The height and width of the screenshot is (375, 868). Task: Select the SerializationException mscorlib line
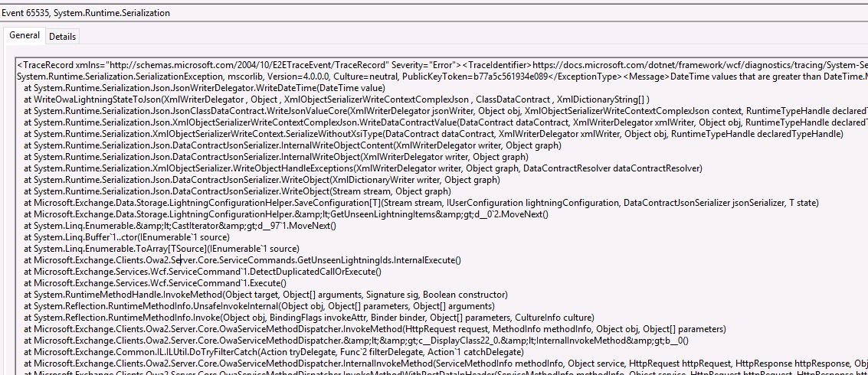tap(442, 77)
